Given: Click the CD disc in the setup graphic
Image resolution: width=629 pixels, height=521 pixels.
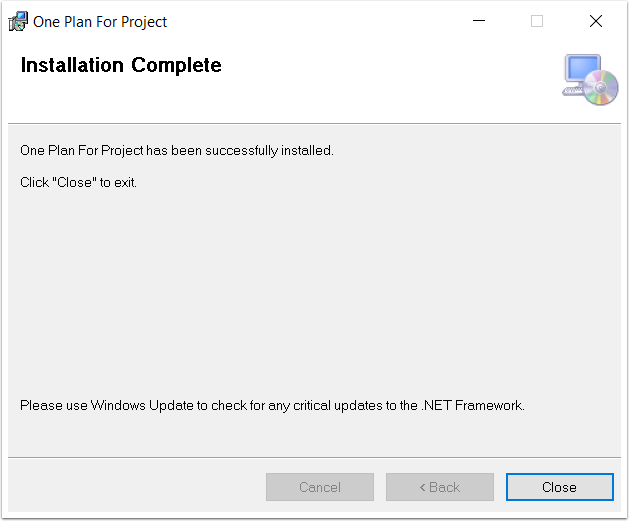Looking at the screenshot, I should coord(601,87).
